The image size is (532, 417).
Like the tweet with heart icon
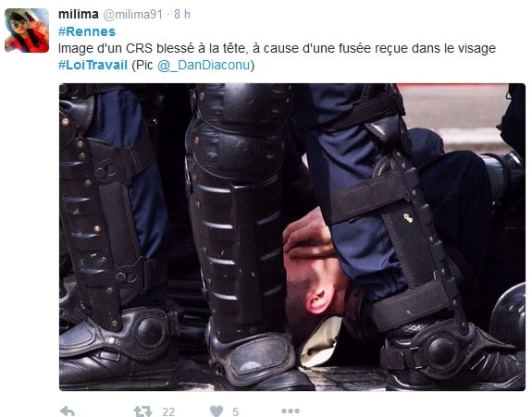click(217, 411)
